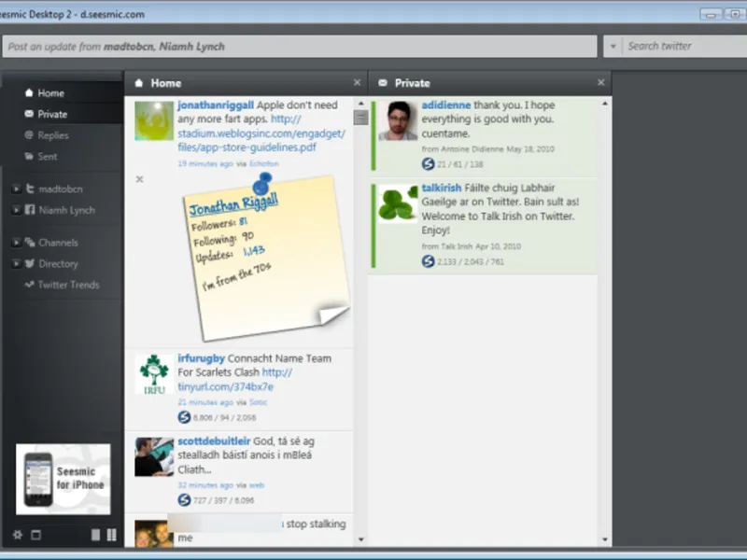Close the Private column
The height and width of the screenshot is (560, 747).
[x=601, y=82]
